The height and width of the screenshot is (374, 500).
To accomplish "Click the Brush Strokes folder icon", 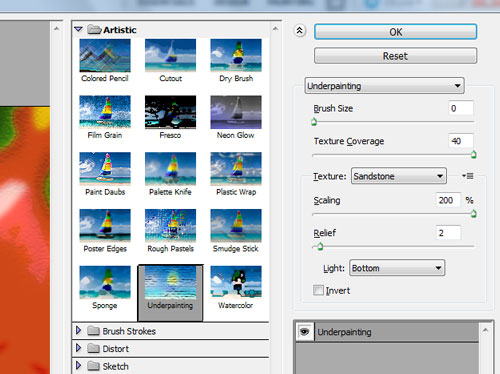I will (x=93, y=331).
